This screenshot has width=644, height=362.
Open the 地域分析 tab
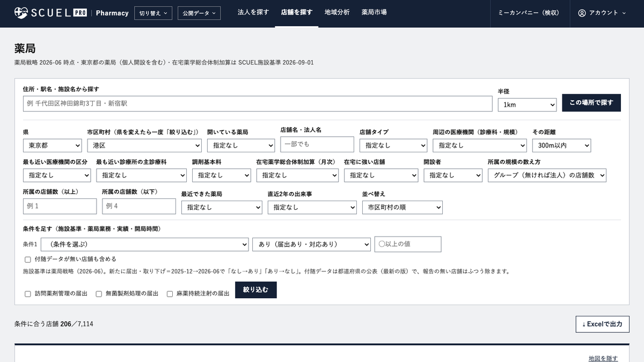pos(337,12)
